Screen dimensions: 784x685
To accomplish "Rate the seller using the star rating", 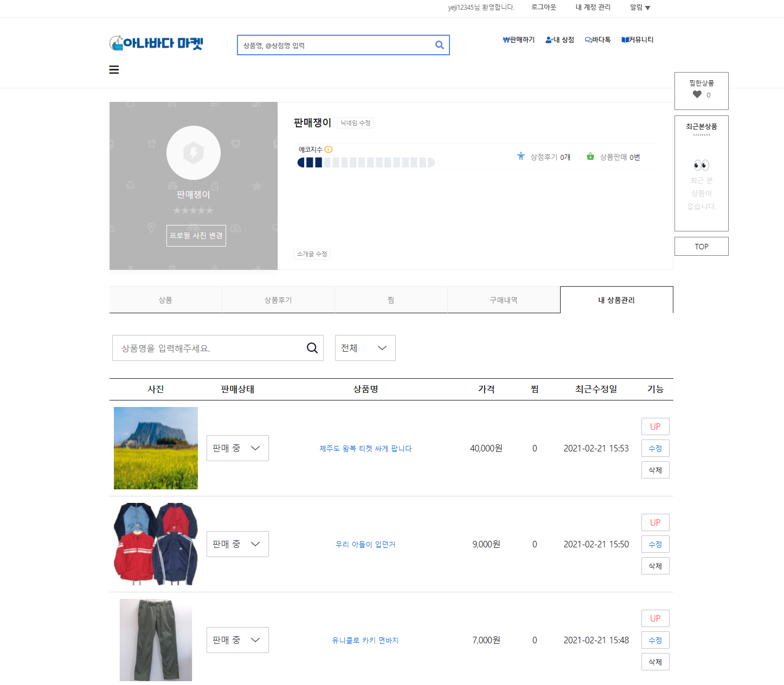I will 194,210.
